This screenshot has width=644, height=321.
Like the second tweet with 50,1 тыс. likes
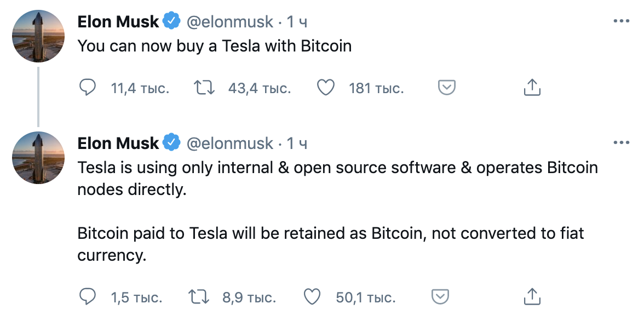pos(312,296)
